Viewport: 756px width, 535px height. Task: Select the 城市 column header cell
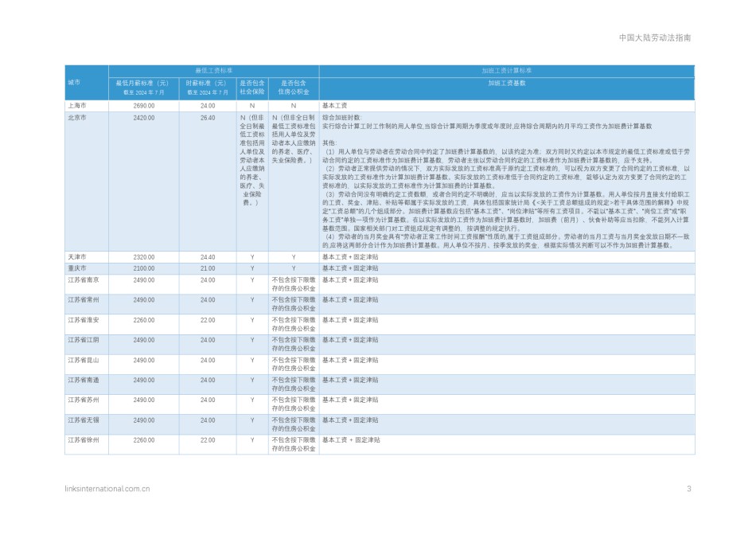coord(87,83)
